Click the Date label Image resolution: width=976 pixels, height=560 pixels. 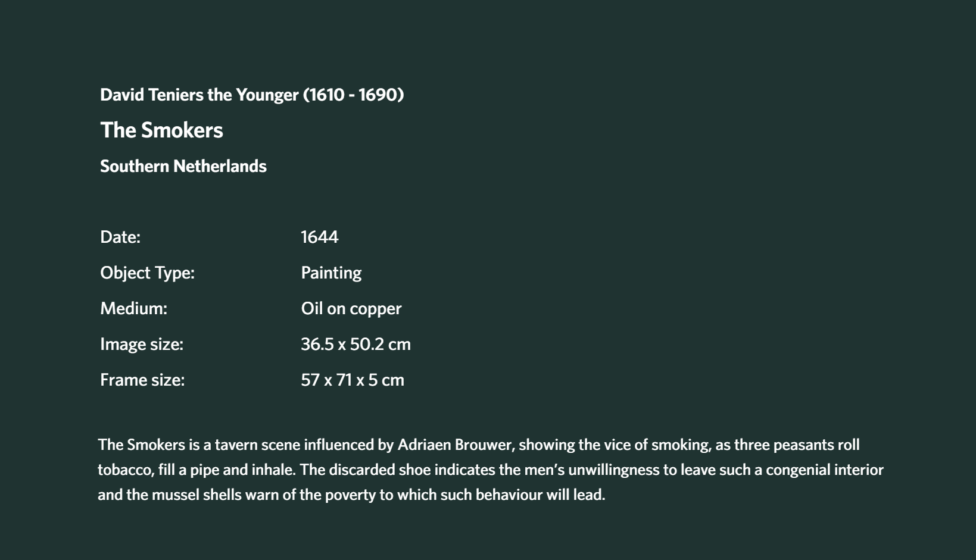(x=120, y=237)
